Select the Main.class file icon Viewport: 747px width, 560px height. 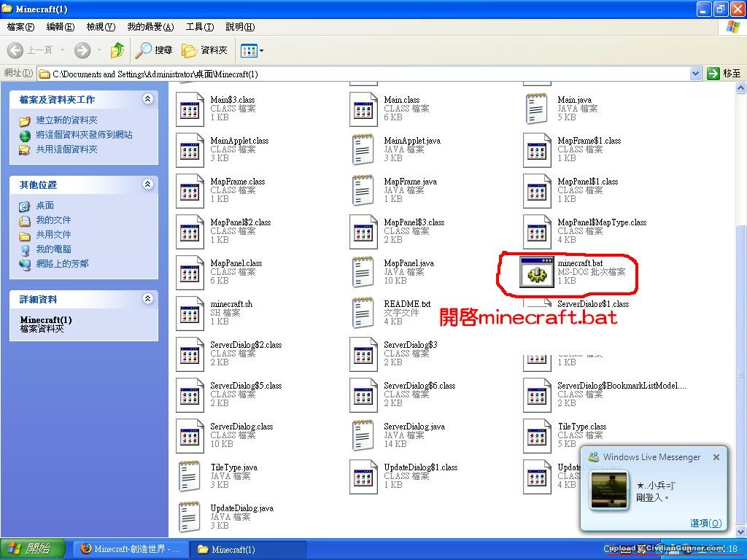[x=363, y=109]
